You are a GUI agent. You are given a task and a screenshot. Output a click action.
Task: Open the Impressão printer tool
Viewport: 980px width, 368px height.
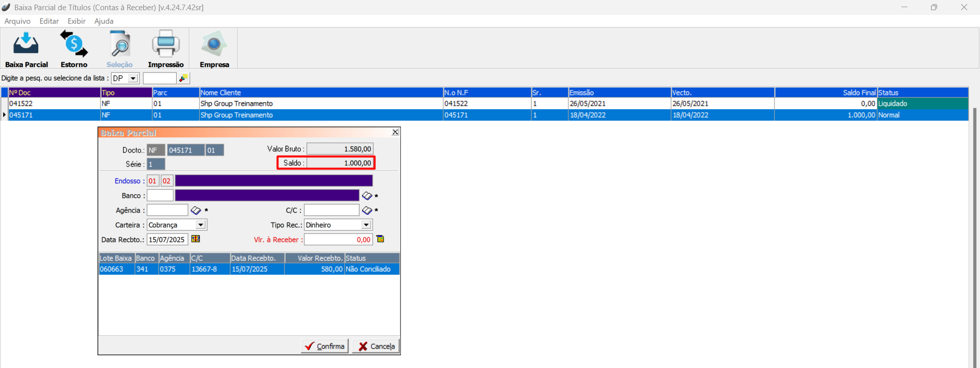tap(165, 49)
